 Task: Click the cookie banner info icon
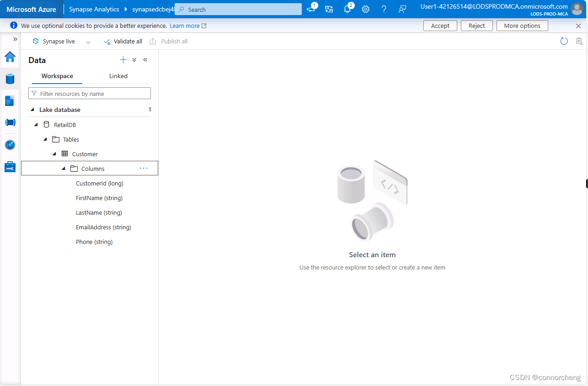[x=14, y=26]
